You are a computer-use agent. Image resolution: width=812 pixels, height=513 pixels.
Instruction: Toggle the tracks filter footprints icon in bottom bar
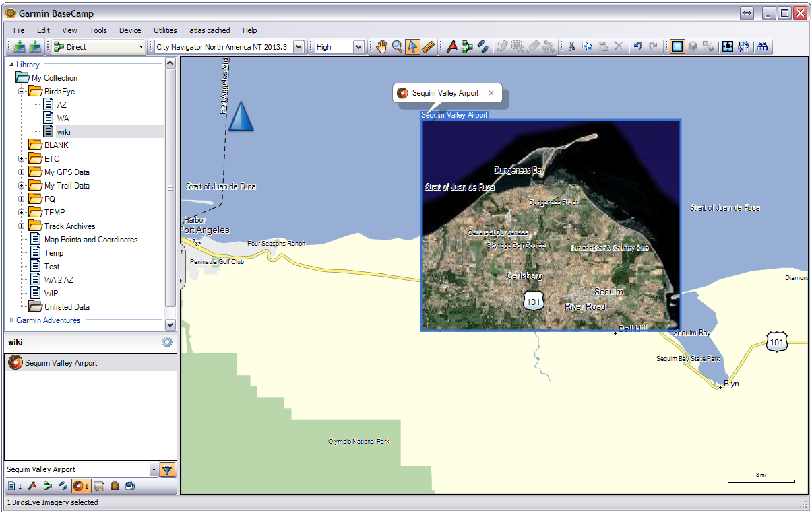[63, 486]
